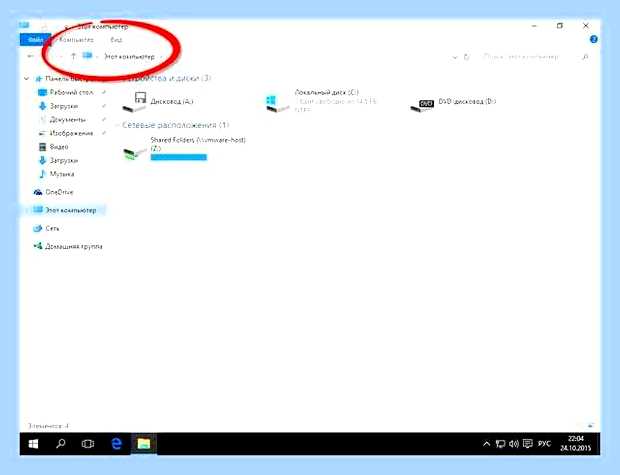The image size is (620, 475).
Task: Open the Windows Start menu
Action: pos(34,444)
